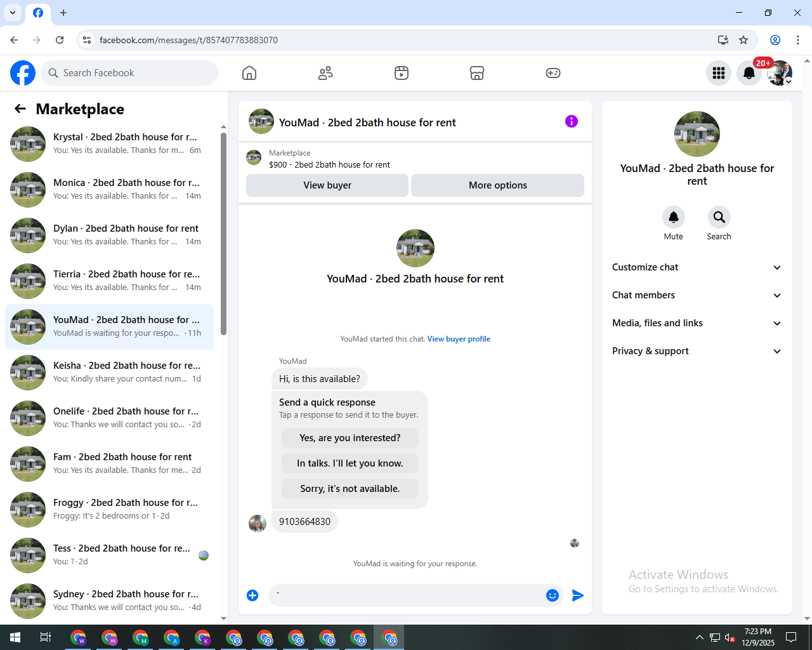Viewport: 812px width, 650px height.
Task: Click the browser address bar URL
Action: tap(188, 40)
